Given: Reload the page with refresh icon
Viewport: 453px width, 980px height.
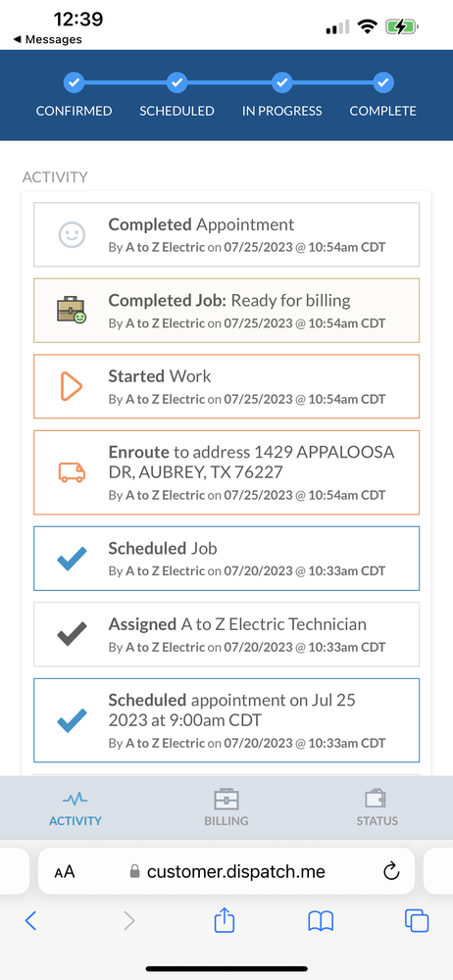Looking at the screenshot, I should 391,871.
